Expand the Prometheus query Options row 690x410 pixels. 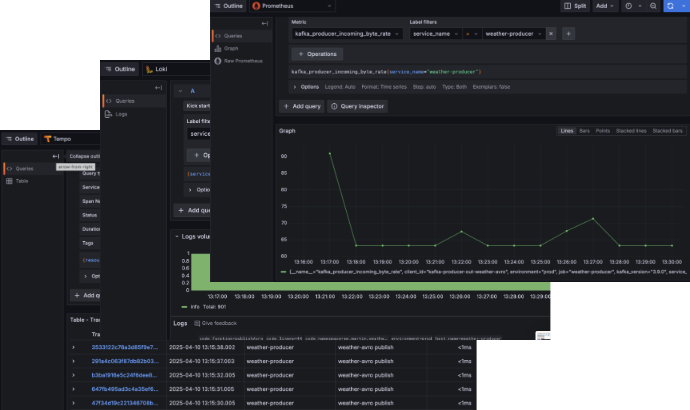pos(306,87)
